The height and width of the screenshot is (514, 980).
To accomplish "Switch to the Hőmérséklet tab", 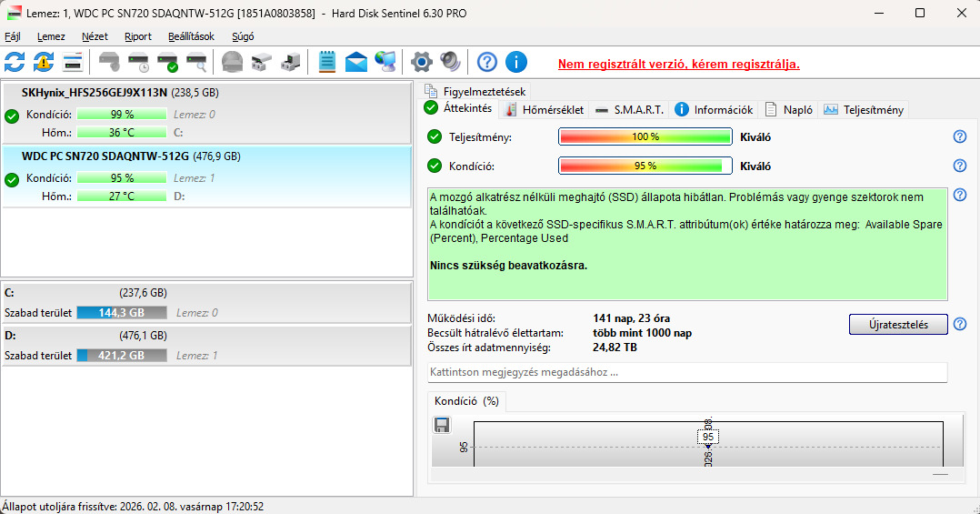I will pos(544,110).
